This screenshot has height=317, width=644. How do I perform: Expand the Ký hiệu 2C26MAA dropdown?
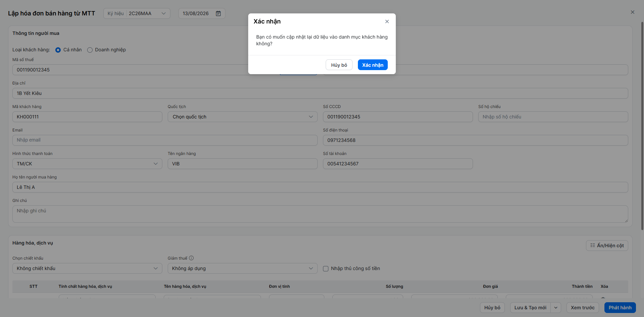click(x=137, y=13)
